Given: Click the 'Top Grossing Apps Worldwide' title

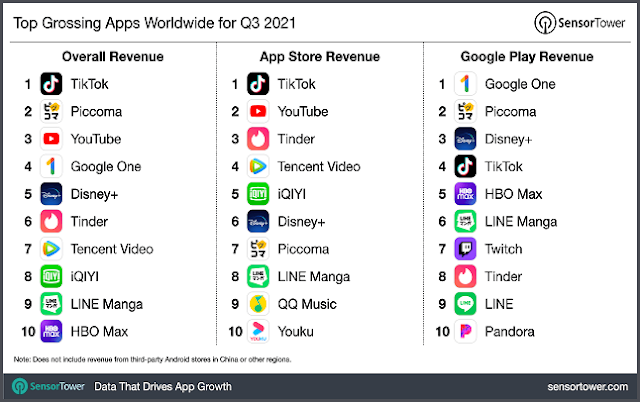Looking at the screenshot, I should (x=154, y=23).
